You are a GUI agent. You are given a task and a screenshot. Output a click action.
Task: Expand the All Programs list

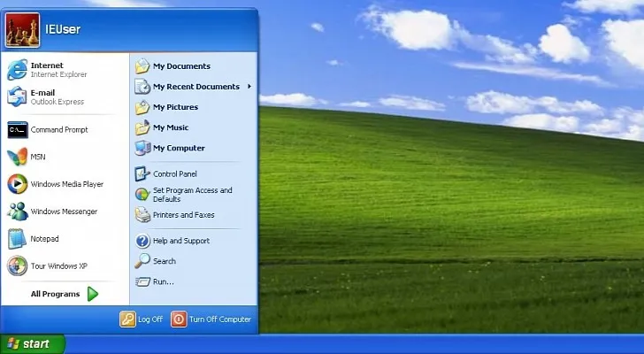click(55, 294)
